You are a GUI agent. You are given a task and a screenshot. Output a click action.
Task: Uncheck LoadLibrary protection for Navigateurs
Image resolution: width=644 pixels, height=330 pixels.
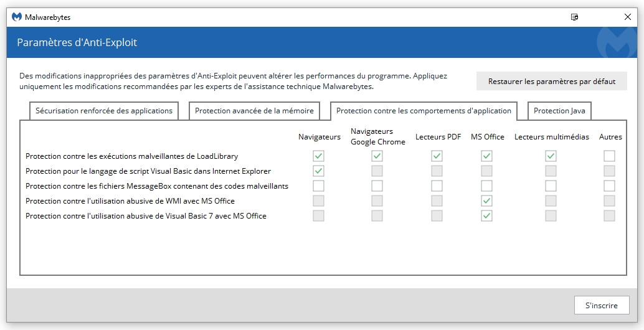click(x=318, y=156)
